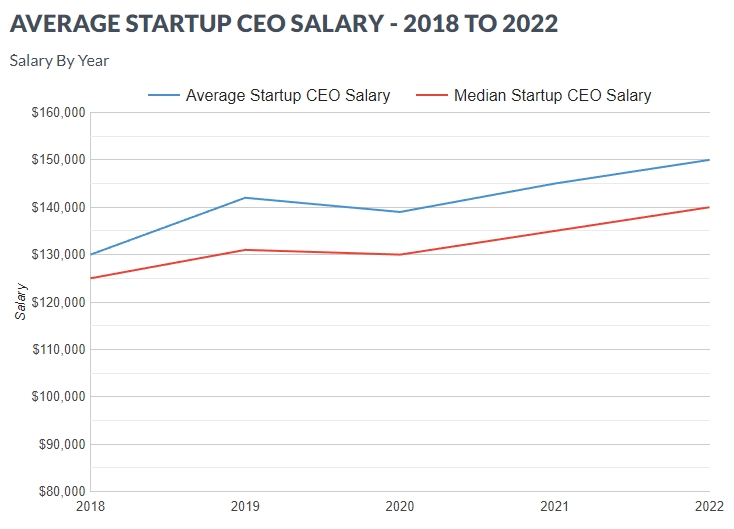Click the $160,000 y-axis label
The image size is (734, 529).
point(59,112)
